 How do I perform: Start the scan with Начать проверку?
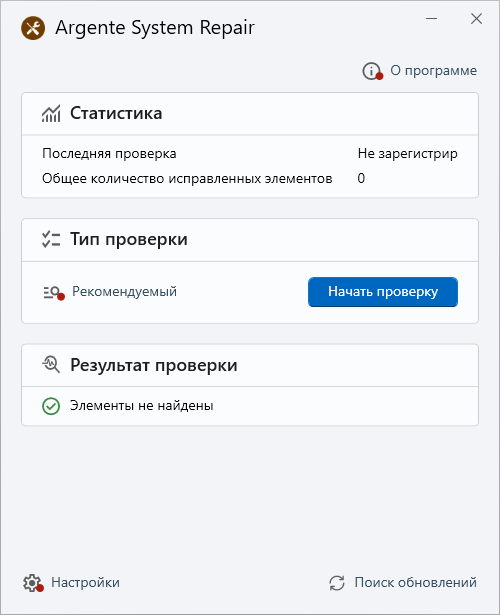coord(383,292)
